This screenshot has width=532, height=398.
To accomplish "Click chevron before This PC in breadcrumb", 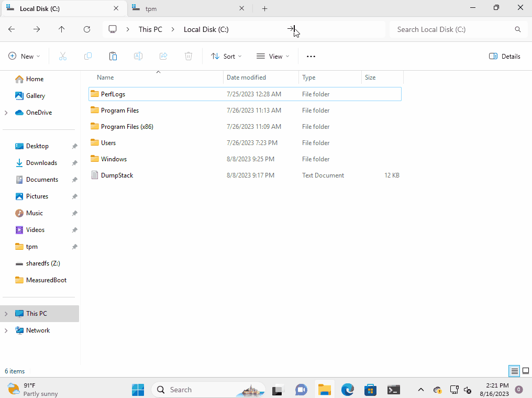I will point(128,29).
